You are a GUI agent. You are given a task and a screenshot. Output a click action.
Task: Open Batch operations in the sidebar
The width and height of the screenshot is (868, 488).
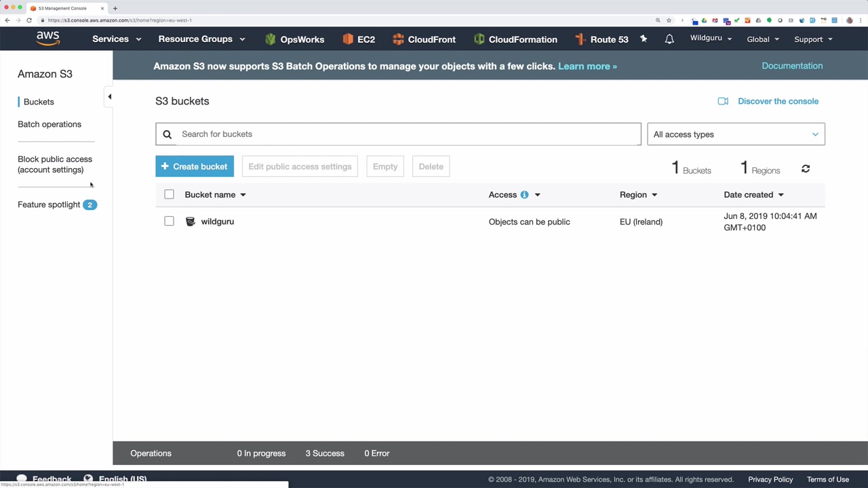(50, 124)
